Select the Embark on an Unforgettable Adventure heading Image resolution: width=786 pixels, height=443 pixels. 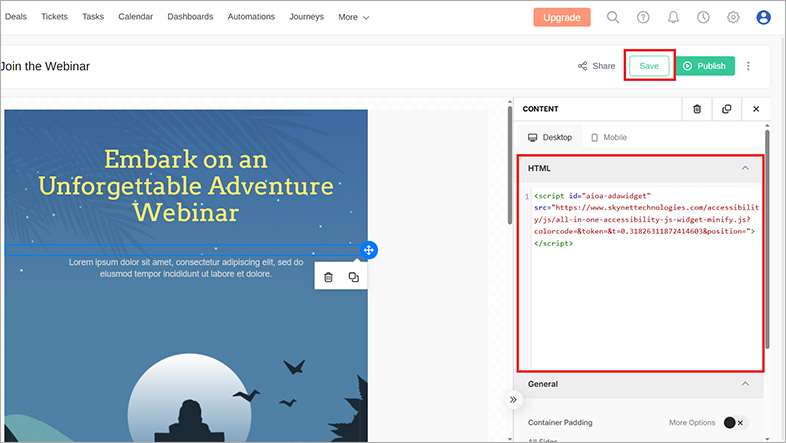[x=186, y=185]
